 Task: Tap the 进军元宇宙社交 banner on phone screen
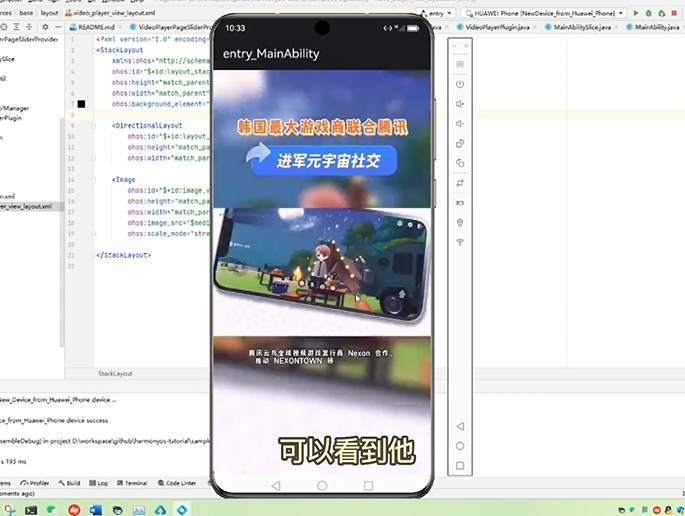coord(324,160)
